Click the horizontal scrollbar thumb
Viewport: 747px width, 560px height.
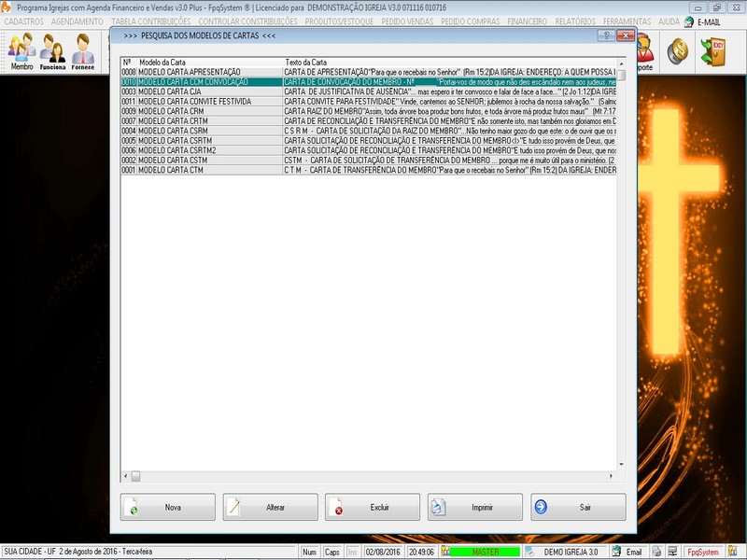(135, 476)
